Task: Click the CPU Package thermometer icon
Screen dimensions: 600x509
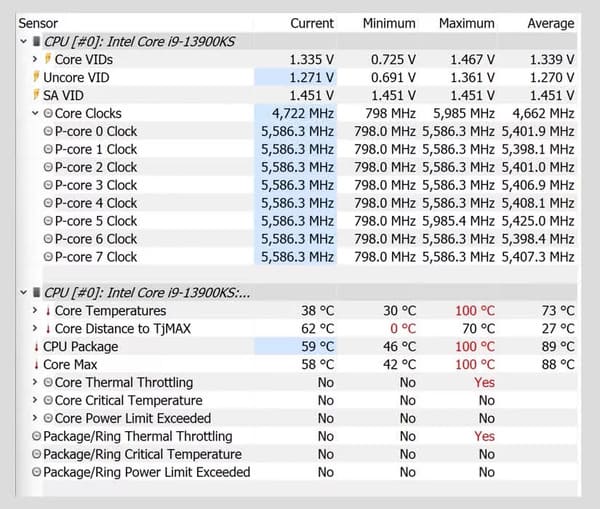Action: pyautogui.click(x=36, y=347)
